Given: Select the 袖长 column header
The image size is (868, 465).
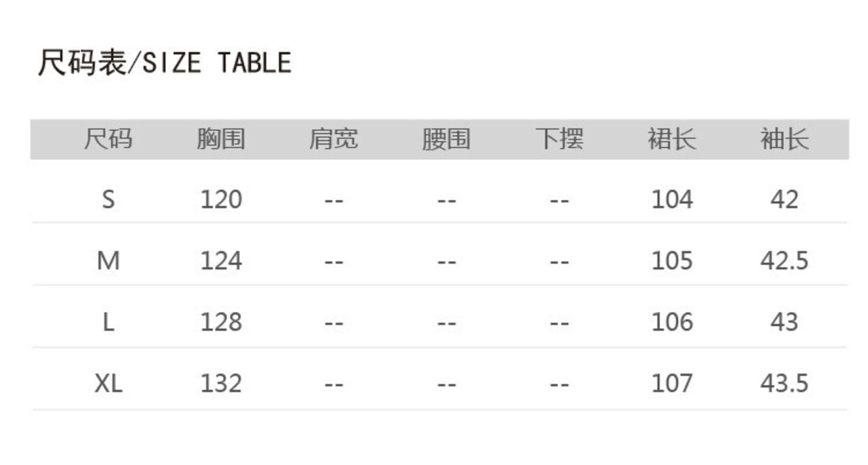Looking at the screenshot, I should [x=785, y=140].
